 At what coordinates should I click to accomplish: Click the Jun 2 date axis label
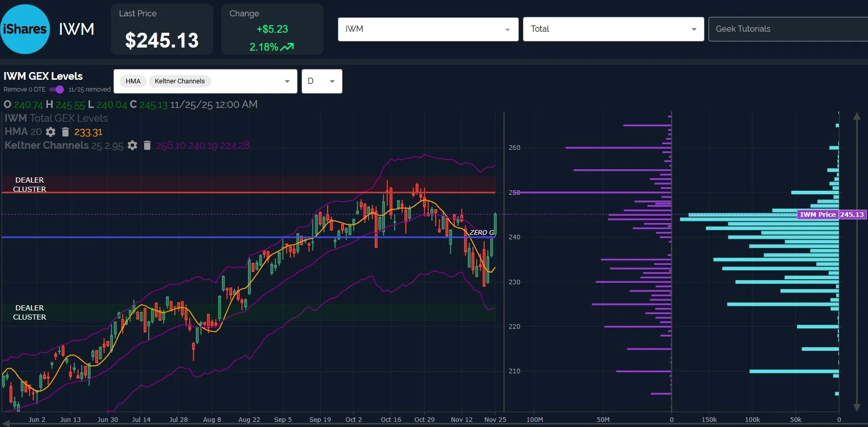click(37, 419)
